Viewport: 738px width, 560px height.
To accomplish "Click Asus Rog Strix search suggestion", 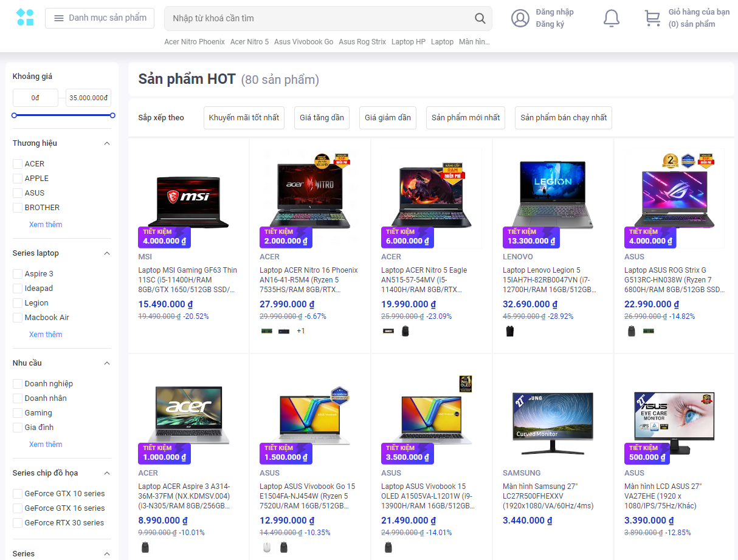I will click(x=362, y=42).
